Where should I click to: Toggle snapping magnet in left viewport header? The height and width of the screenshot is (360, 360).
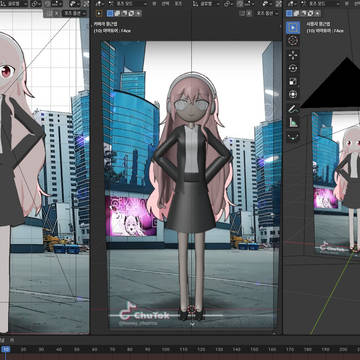coord(48,4)
